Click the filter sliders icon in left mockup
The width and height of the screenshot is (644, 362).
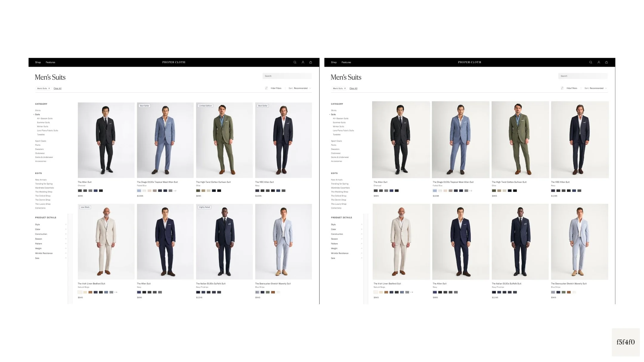coord(266,88)
